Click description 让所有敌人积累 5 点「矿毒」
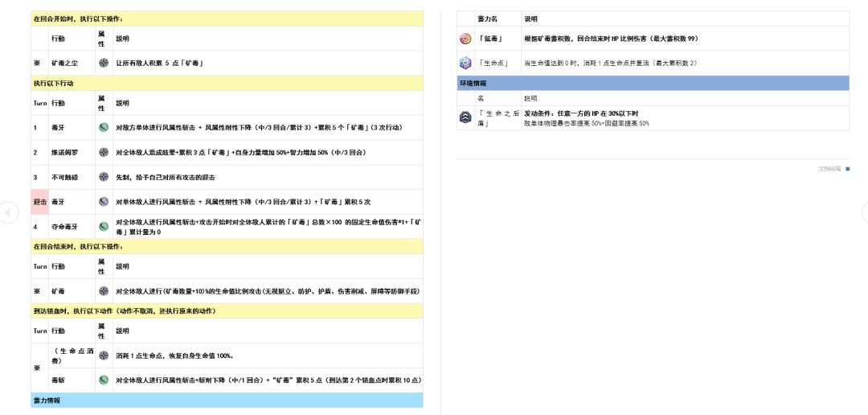The height and width of the screenshot is (415, 868). pos(159,64)
